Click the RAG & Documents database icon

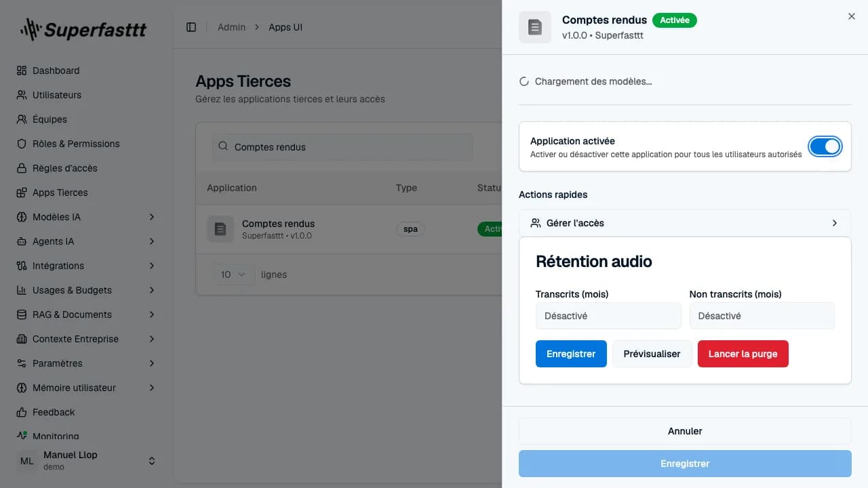tap(22, 314)
